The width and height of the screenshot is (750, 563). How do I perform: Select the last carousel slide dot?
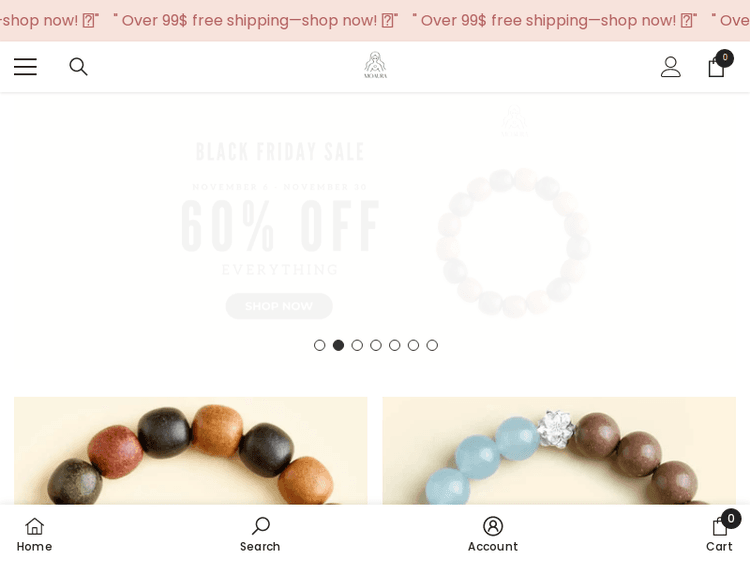click(x=432, y=345)
